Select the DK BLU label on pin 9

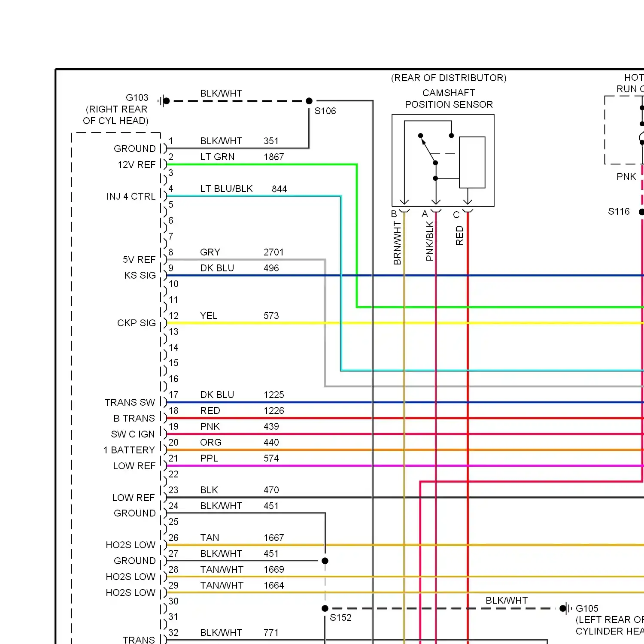(x=217, y=268)
